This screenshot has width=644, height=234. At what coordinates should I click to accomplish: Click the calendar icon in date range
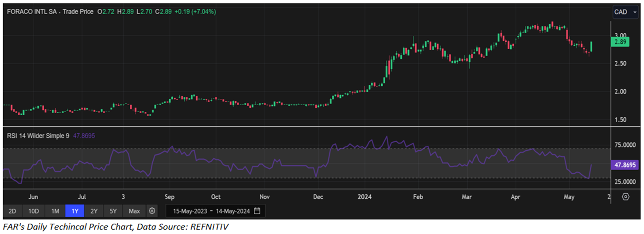click(257, 211)
